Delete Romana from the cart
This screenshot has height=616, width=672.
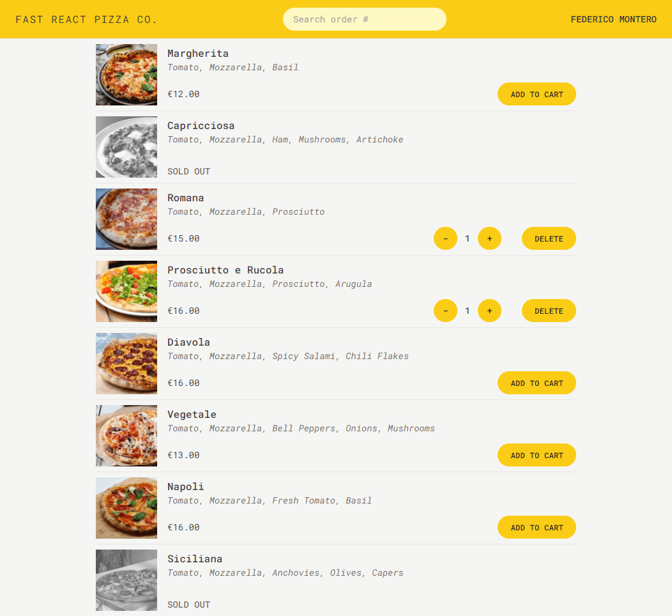[549, 238]
